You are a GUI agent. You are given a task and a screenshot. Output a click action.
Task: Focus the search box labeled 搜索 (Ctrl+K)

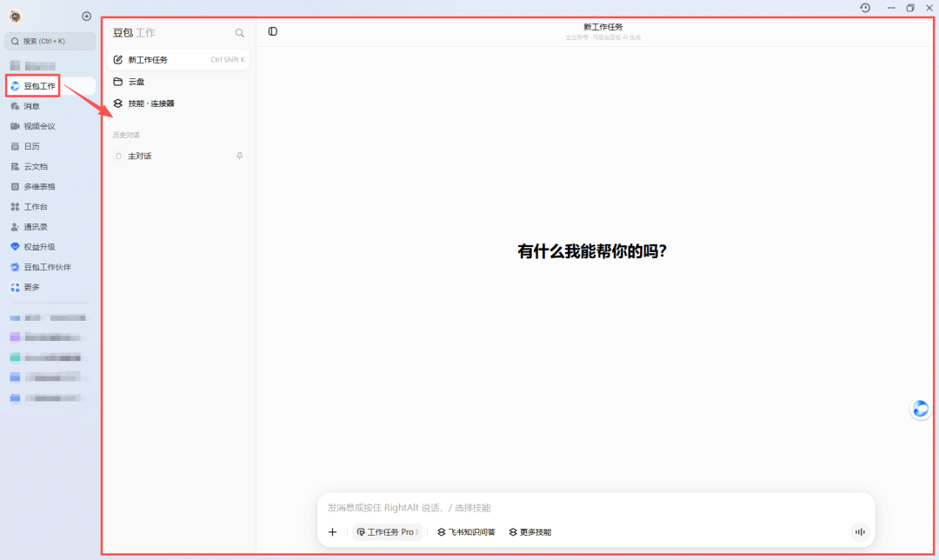click(x=50, y=42)
